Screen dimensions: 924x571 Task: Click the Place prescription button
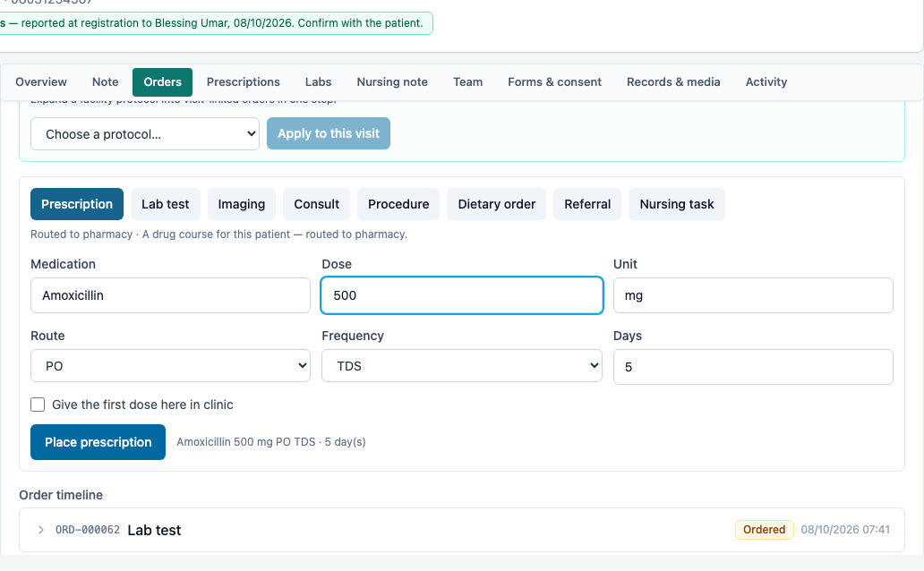click(98, 442)
